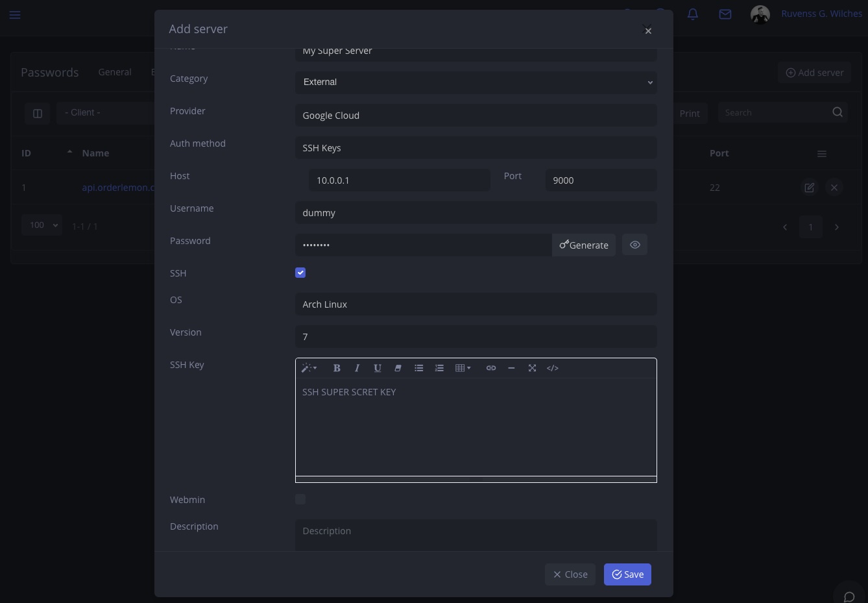Enable the Webmin checkbox
The image size is (868, 603).
300,499
